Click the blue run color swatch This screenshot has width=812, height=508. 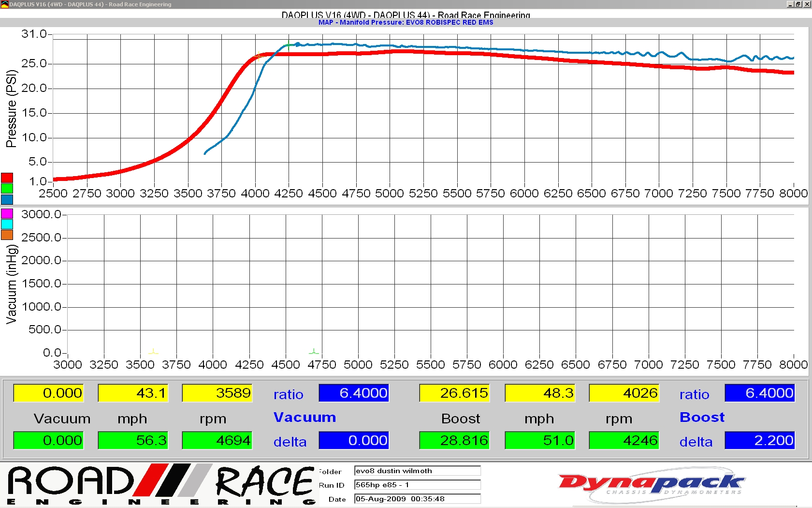[7, 199]
